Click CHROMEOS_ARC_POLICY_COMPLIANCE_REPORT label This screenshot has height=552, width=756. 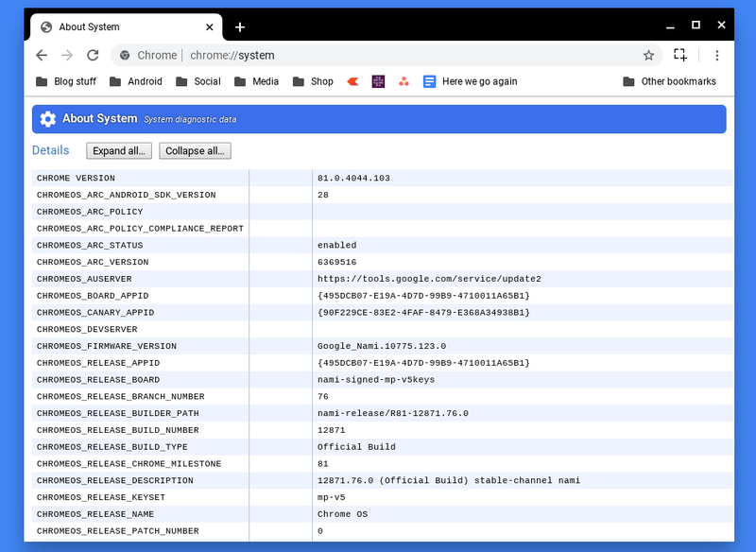[140, 229]
